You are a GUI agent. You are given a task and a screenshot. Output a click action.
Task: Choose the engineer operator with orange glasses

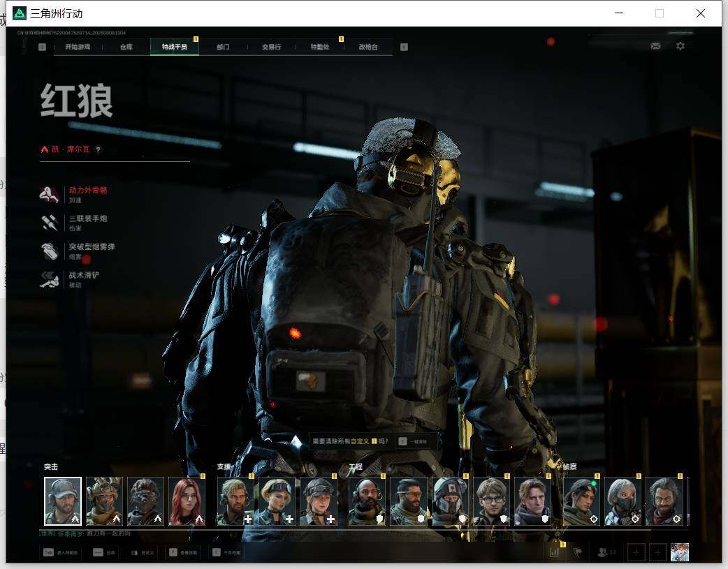pyautogui.click(x=409, y=501)
